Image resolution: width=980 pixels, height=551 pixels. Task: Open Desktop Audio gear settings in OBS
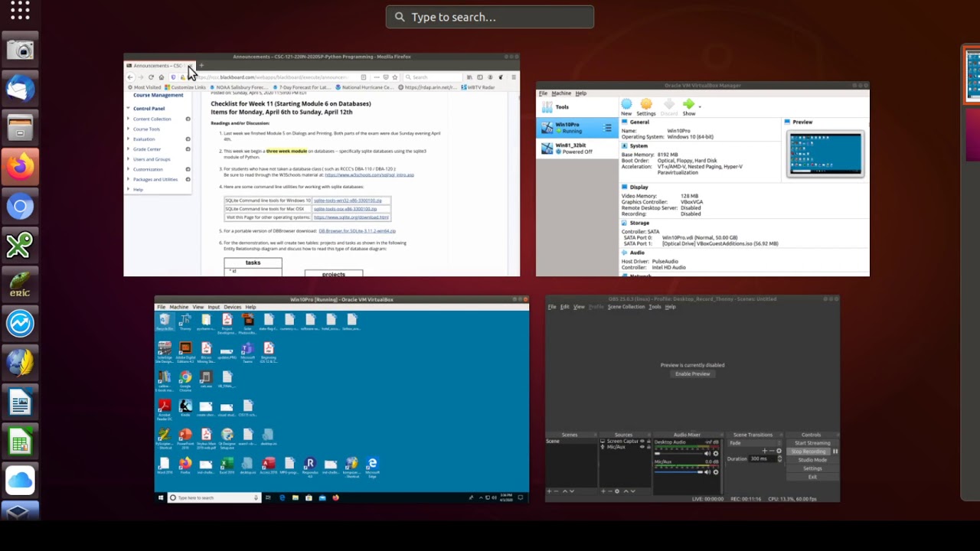pos(716,453)
